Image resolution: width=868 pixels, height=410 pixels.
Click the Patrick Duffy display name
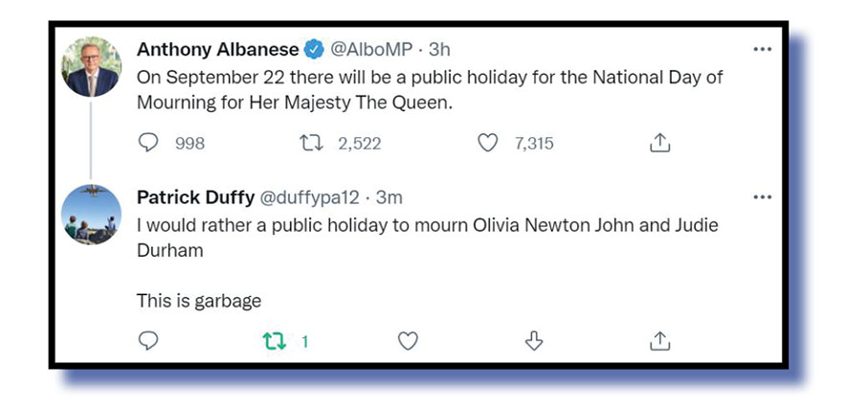[195, 197]
